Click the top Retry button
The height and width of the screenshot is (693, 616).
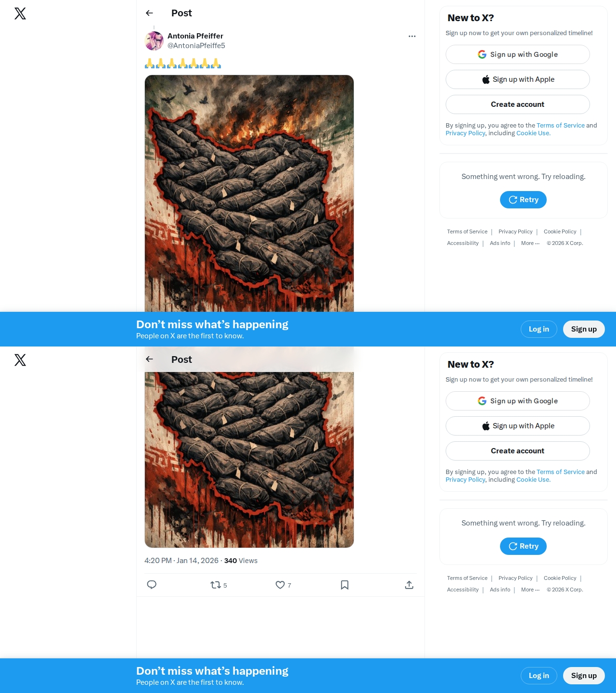point(523,200)
